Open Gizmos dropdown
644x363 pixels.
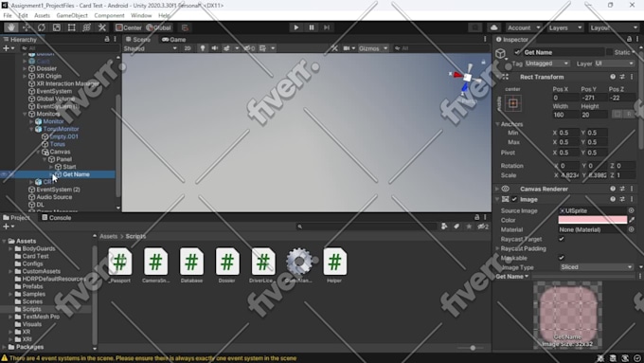point(373,48)
